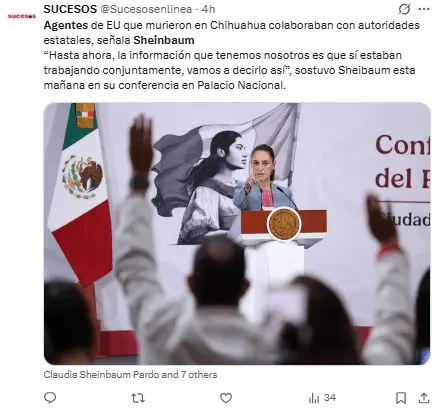Open the @Sucesosenlinea handle
This screenshot has width=435, height=410.
[146, 9]
